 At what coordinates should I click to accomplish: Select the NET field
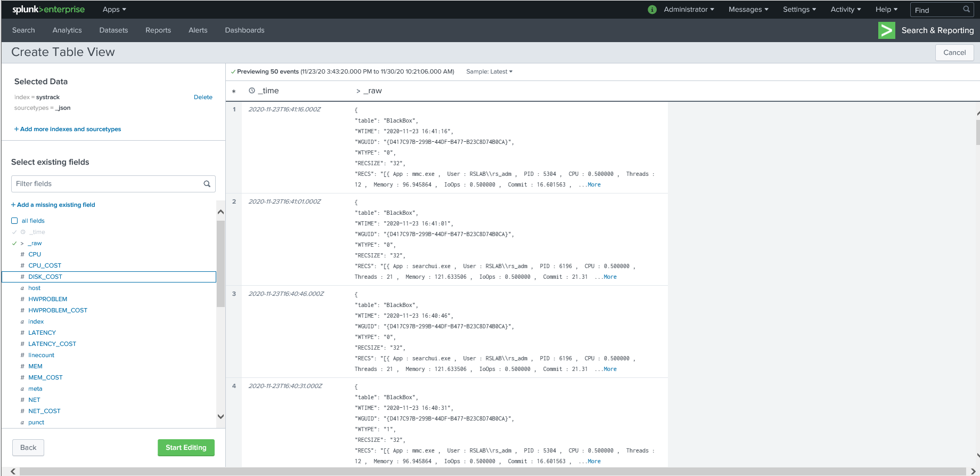pyautogui.click(x=34, y=400)
